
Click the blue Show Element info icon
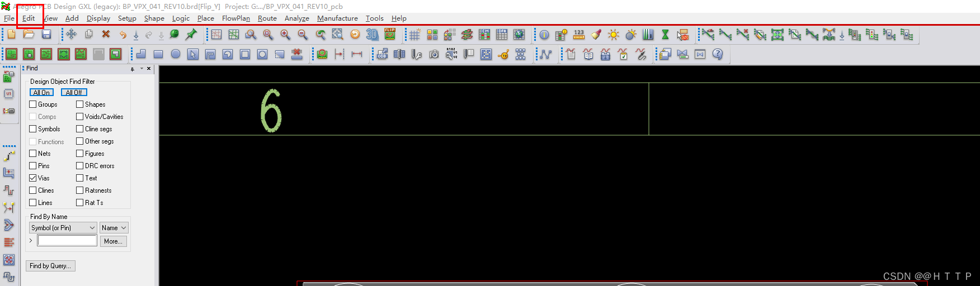[x=544, y=35]
